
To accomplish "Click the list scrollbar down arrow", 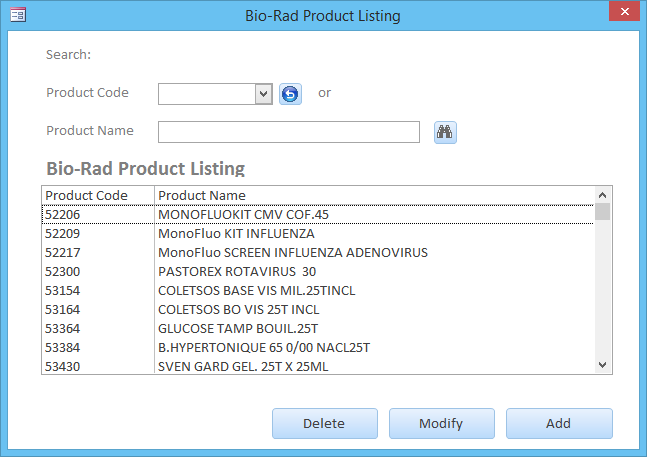I will tap(602, 365).
